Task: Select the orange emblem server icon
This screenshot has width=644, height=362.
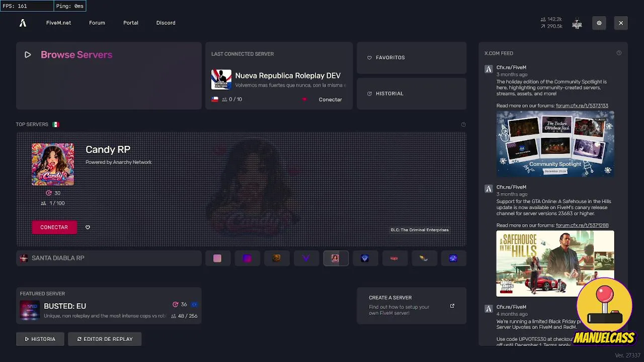Action: [x=277, y=258]
